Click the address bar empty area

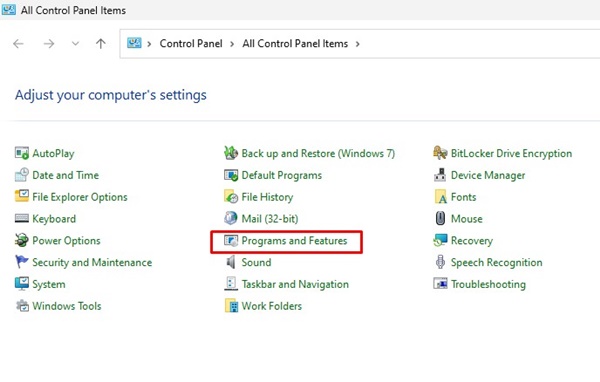tap(478, 44)
